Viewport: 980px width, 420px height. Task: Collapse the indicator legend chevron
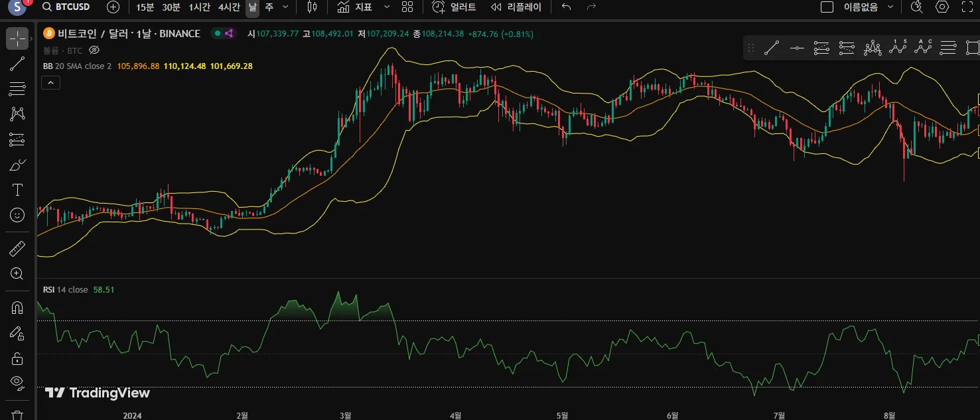(x=51, y=83)
